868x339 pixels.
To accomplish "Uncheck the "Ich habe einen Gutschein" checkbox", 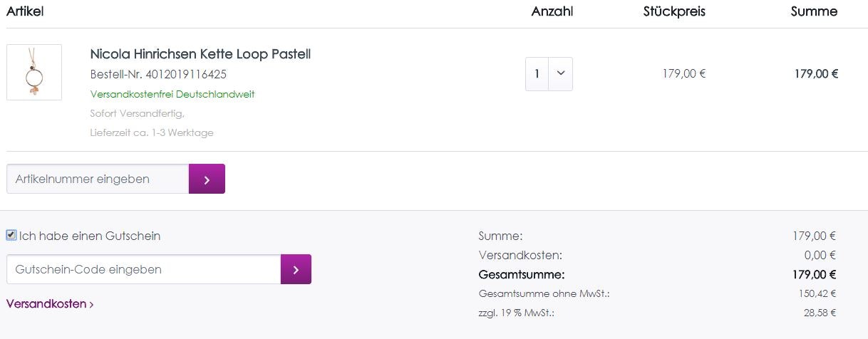I will click(x=11, y=235).
